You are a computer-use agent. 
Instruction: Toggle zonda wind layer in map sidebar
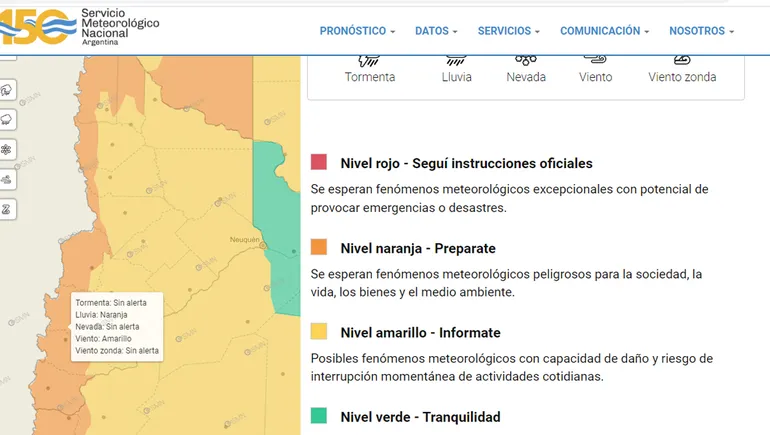[7, 209]
